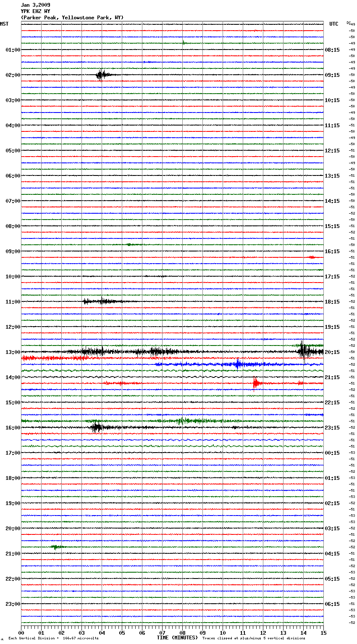The image size is (357, 644).
Task: Click the 06:15 UTC time label
Action: tap(332, 604)
